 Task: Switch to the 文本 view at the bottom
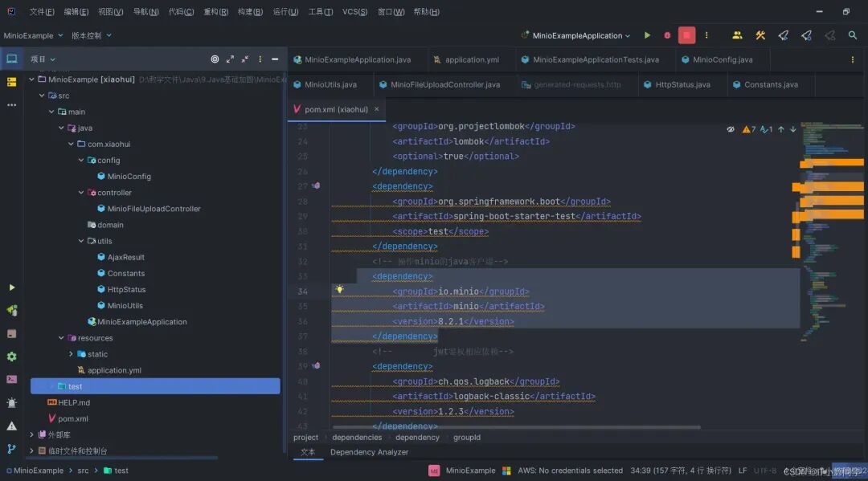308,452
